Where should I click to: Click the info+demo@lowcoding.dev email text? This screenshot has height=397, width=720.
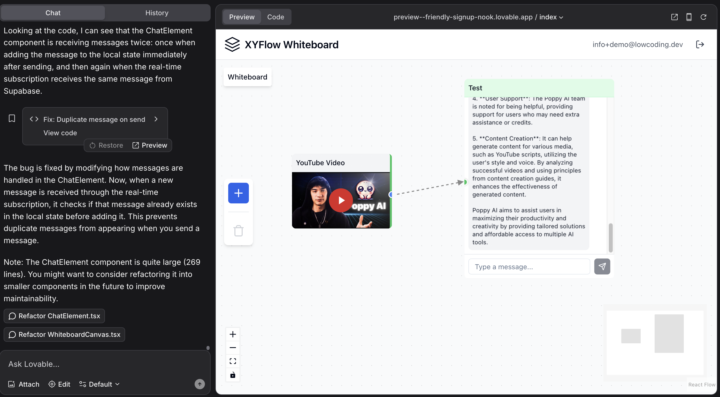tap(638, 45)
